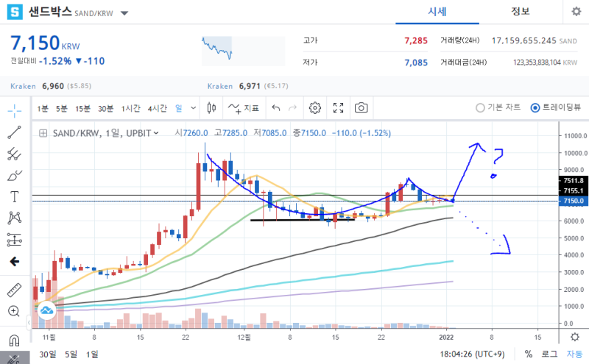Open chart settings gear in toolbar
Viewport: 589px width, 364px height.
[x=315, y=108]
